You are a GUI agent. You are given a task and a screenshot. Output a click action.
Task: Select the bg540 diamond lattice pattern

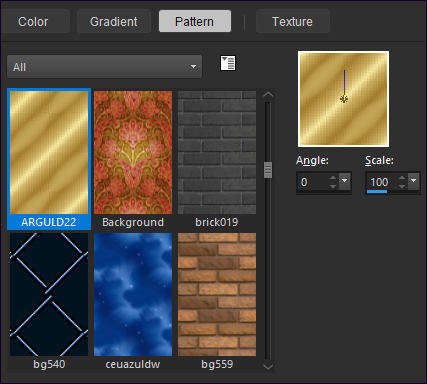click(49, 294)
